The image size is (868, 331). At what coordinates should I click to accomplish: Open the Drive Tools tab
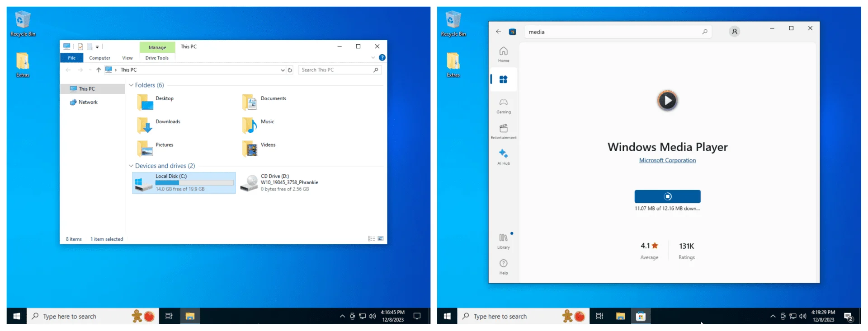click(x=157, y=58)
